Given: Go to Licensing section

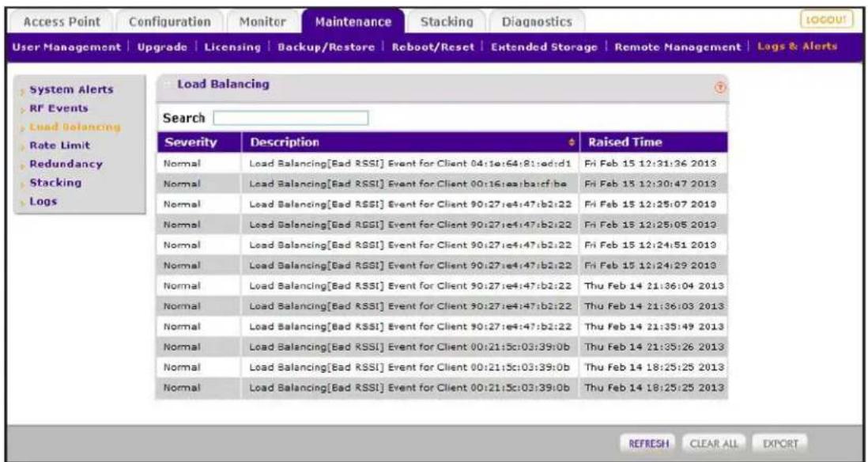Looking at the screenshot, I should (x=232, y=47).
